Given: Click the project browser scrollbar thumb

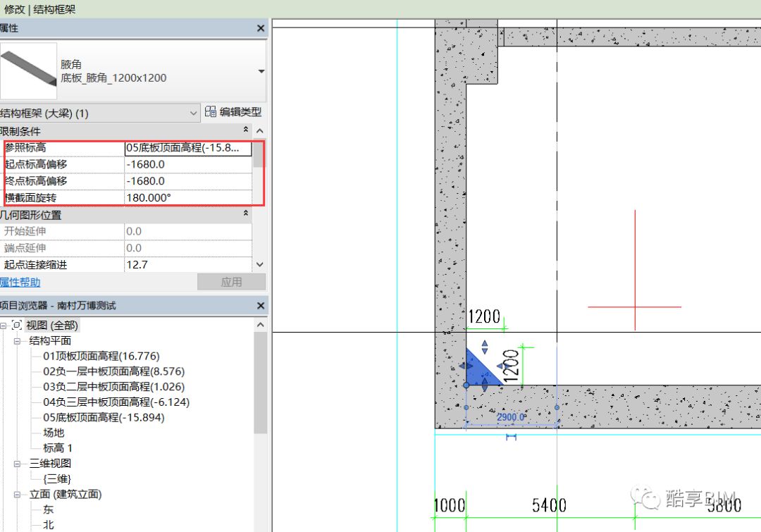Looking at the screenshot, I should tap(260, 383).
